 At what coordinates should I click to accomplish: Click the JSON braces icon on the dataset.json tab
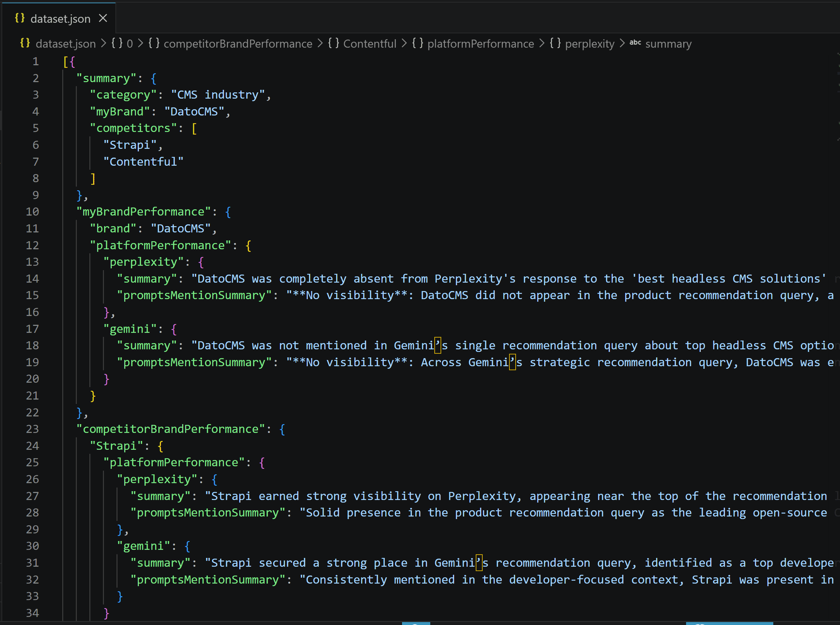[x=20, y=17]
